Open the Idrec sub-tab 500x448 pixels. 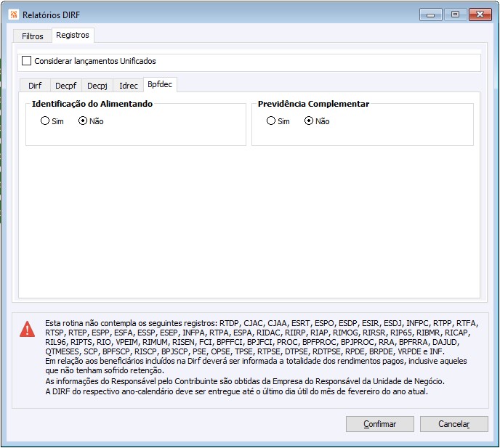click(x=129, y=86)
